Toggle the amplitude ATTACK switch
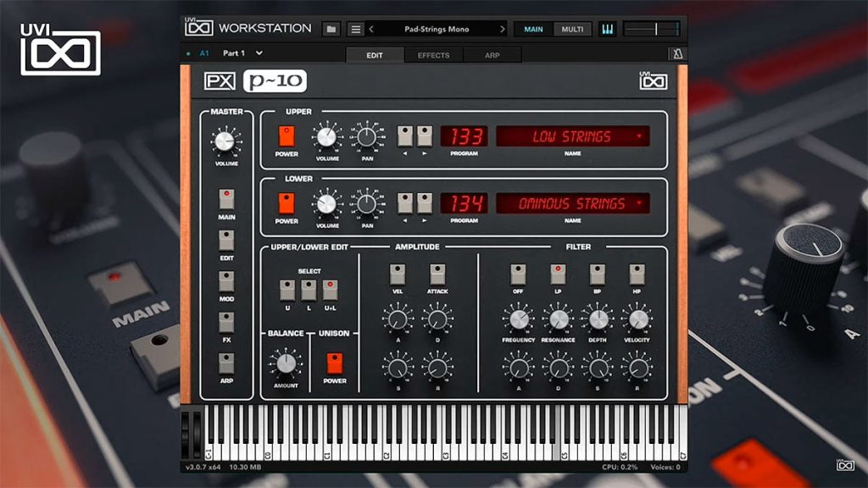This screenshot has height=488, width=868. 437,274
